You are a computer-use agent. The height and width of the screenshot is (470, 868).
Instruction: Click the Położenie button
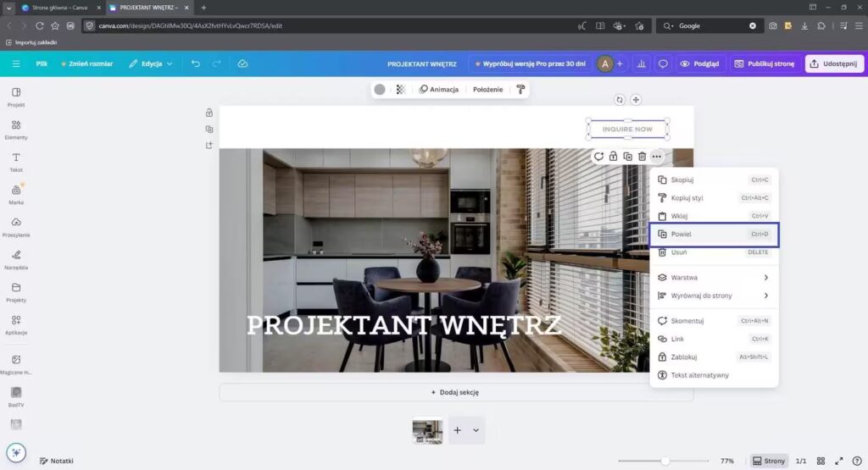487,90
